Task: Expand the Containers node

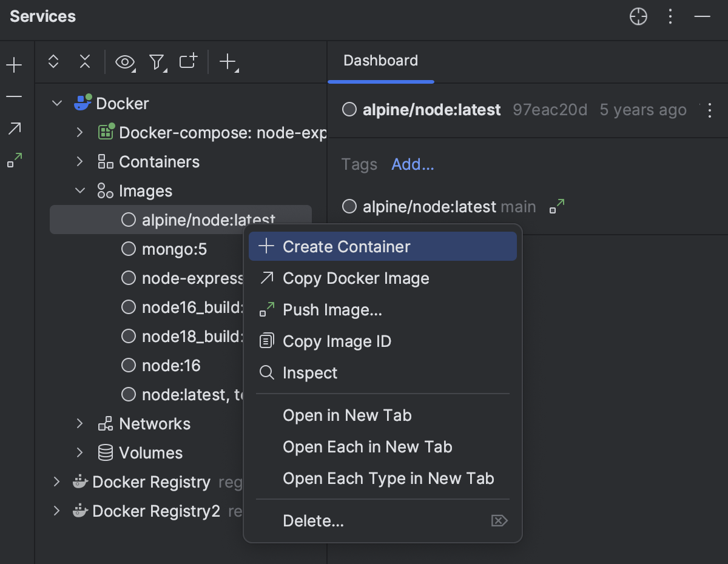Action: [79, 161]
